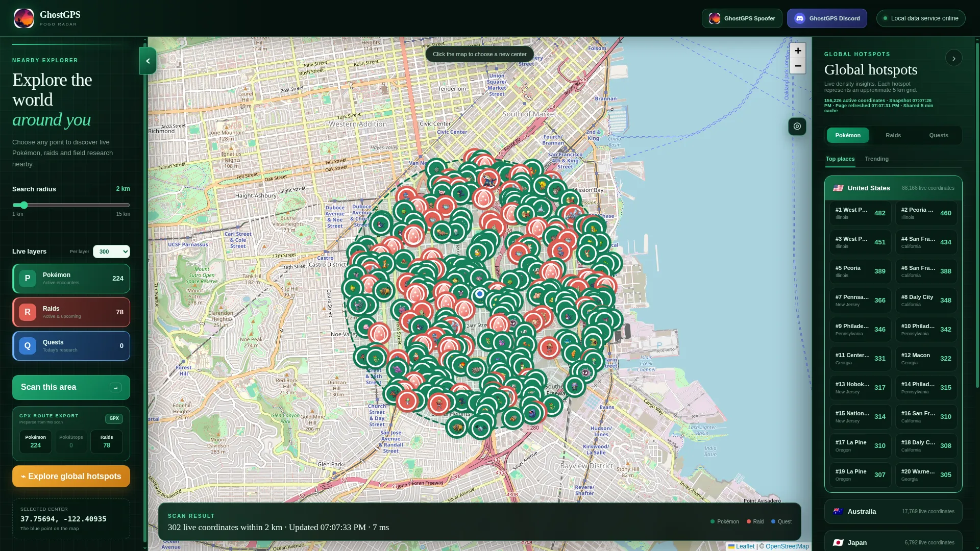Viewport: 980px width, 551px height.
Task: Click Raid legend entry in scan result
Action: (755, 522)
